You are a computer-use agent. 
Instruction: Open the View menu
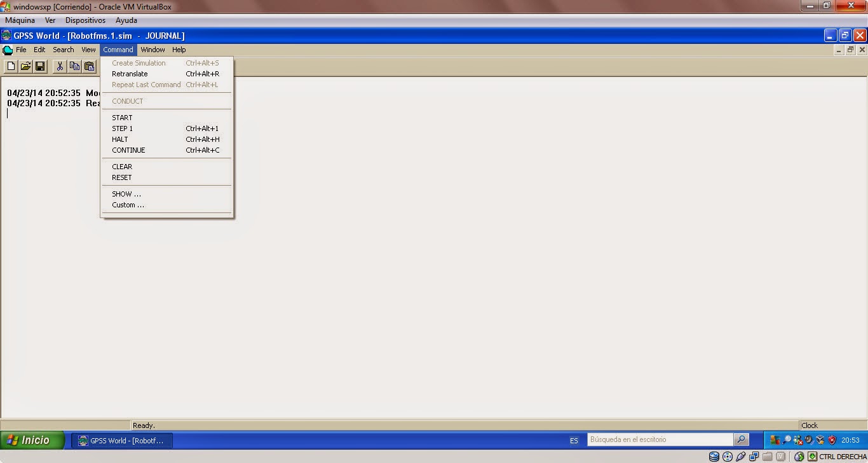pyautogui.click(x=88, y=50)
